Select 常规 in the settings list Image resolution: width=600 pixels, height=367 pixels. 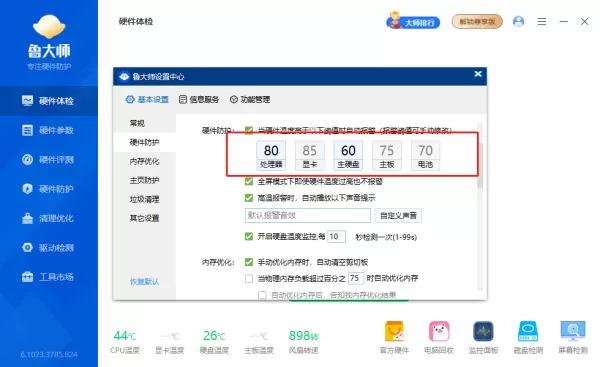click(x=144, y=123)
